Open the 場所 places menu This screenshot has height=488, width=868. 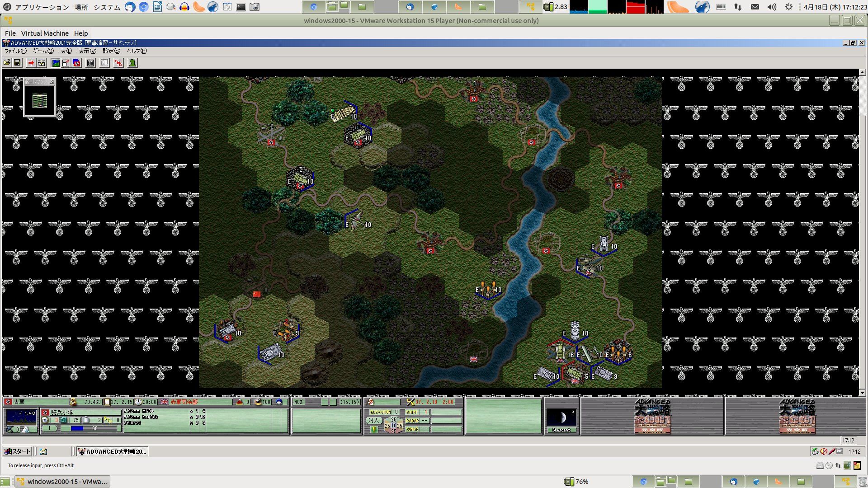click(x=81, y=7)
